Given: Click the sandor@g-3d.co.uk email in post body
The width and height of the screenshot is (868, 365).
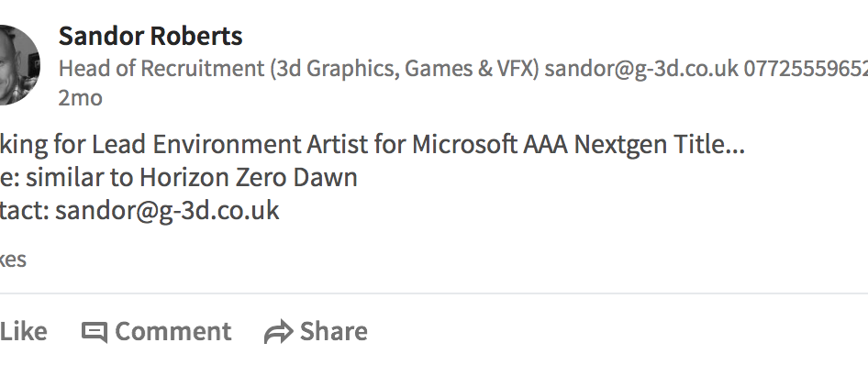Looking at the screenshot, I should tap(167, 211).
